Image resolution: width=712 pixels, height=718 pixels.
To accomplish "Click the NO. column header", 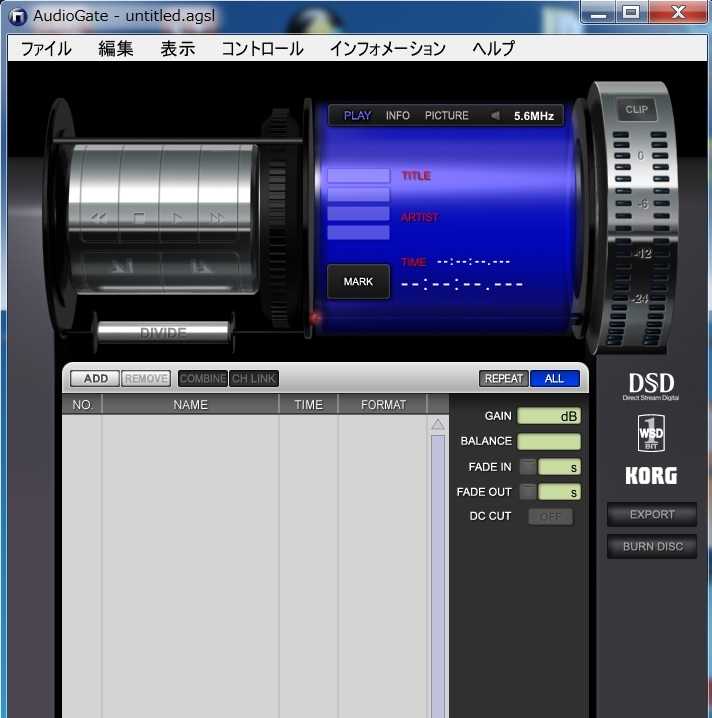I will pos(82,405).
